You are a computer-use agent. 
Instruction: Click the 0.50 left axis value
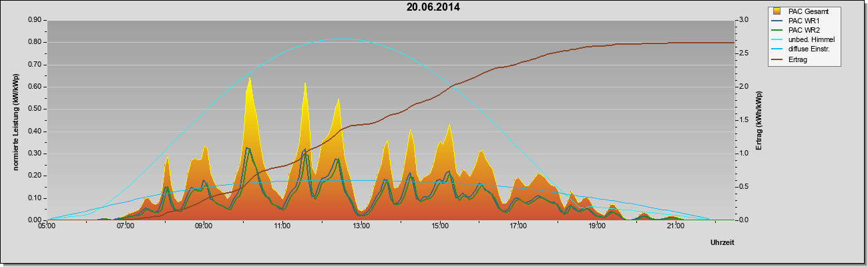tap(35, 109)
